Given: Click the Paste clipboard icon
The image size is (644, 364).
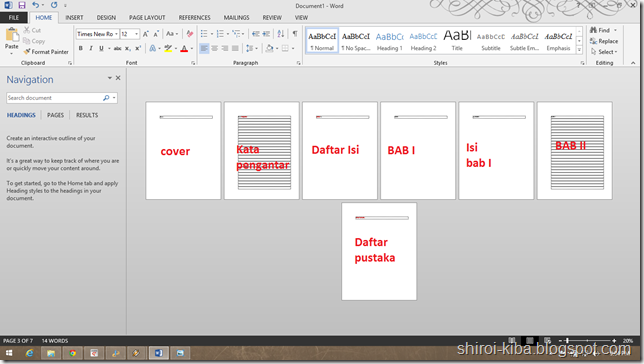Looking at the screenshot, I should click(12, 35).
